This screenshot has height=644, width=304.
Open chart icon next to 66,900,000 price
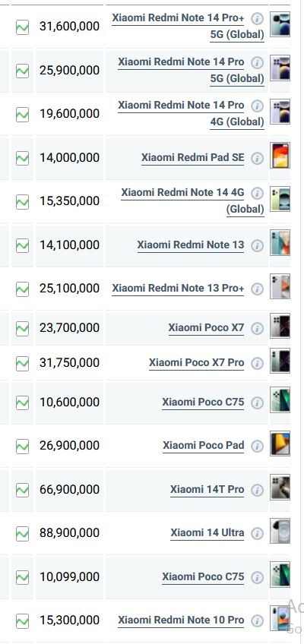click(22, 490)
